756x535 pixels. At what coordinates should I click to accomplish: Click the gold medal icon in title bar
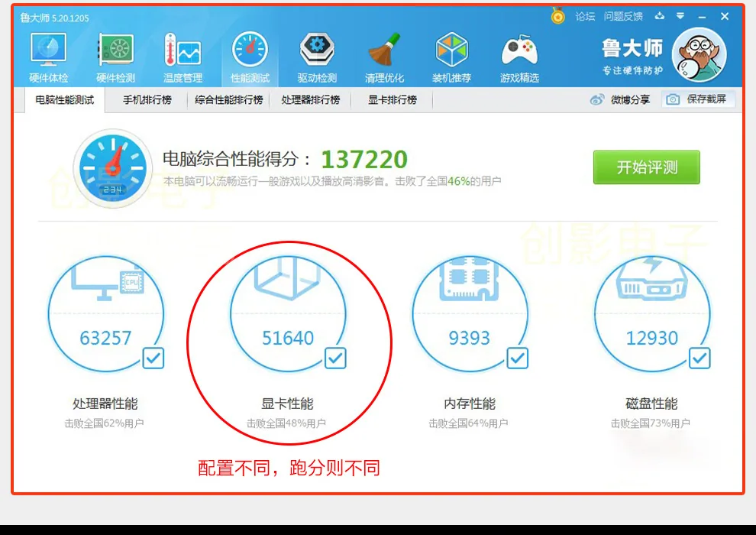558,16
